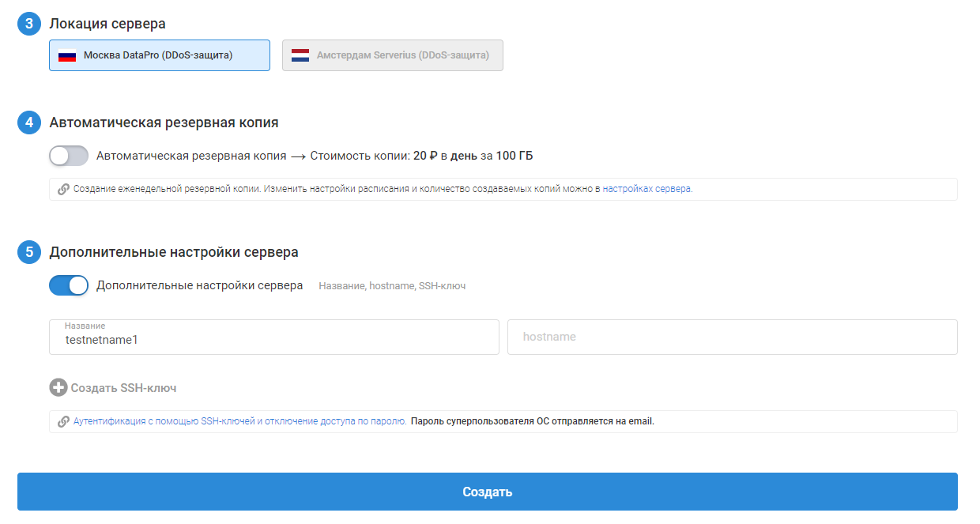Click the chain icon in SSH authentication note
The width and height of the screenshot is (980, 524).
[63, 422]
